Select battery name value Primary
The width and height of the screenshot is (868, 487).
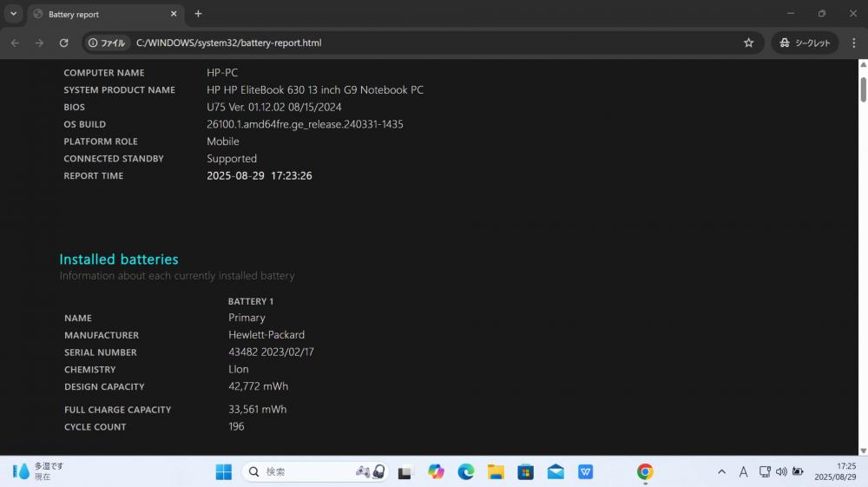(247, 318)
